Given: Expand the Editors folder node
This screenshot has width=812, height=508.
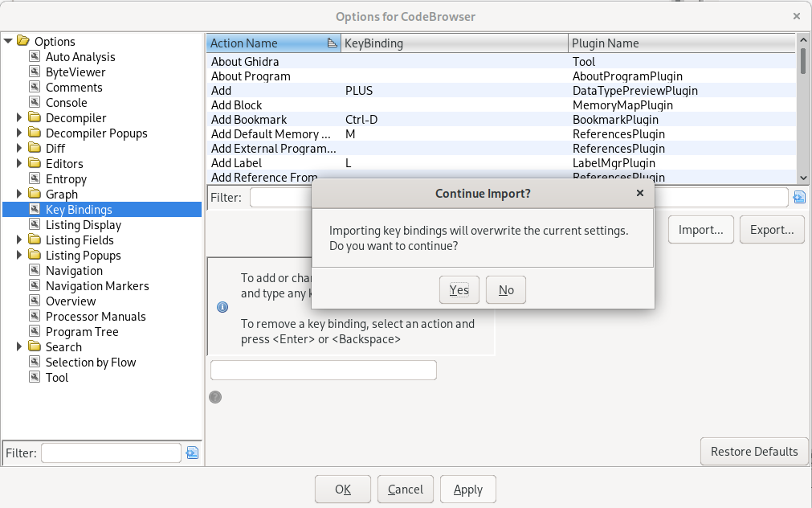Looking at the screenshot, I should [x=20, y=163].
